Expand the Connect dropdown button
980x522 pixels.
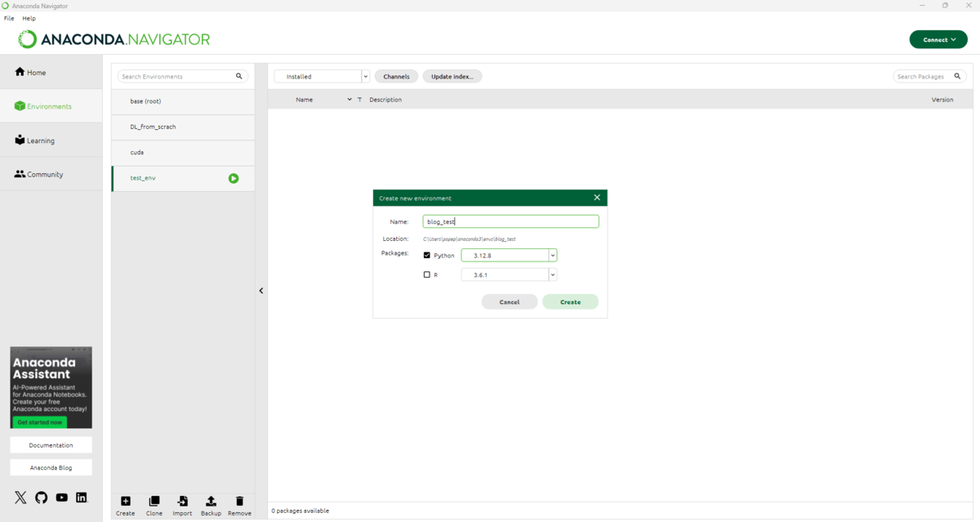938,39
